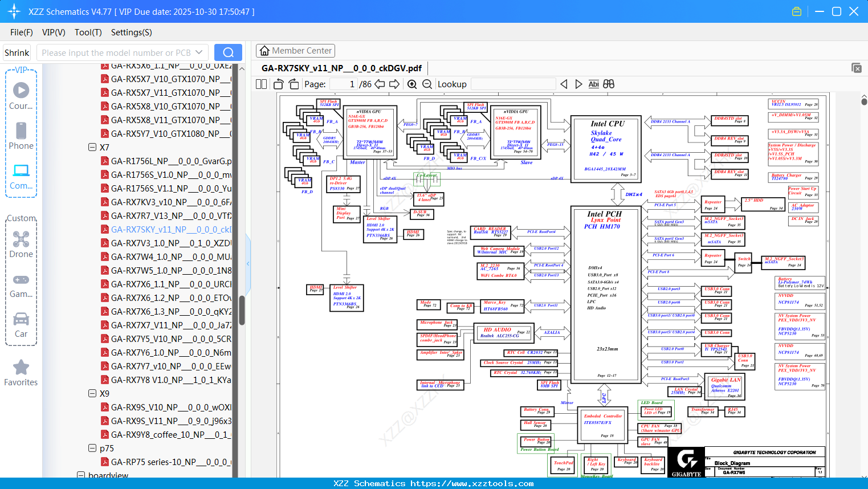The width and height of the screenshot is (868, 489).
Task: Select the GA-RX7SKY_v11_NP PDF tab
Action: (x=341, y=68)
